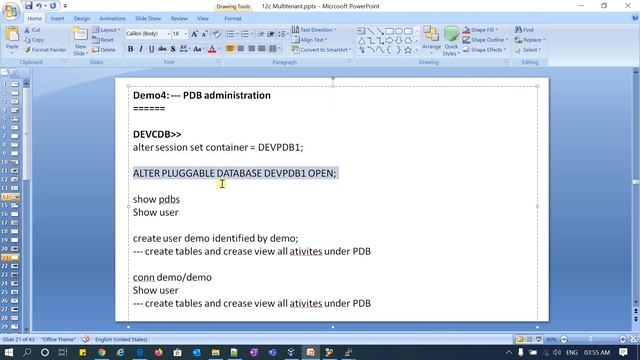
Task: Align text left
Action: coord(230,49)
